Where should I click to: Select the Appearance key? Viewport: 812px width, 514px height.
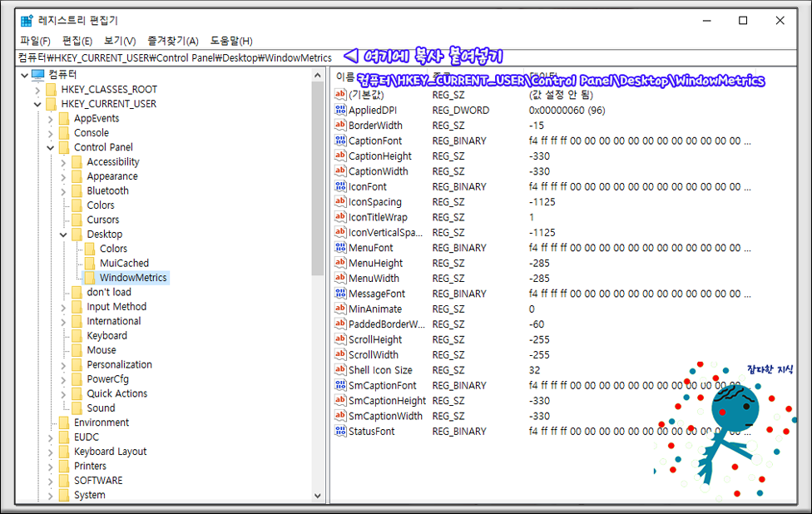pyautogui.click(x=111, y=176)
